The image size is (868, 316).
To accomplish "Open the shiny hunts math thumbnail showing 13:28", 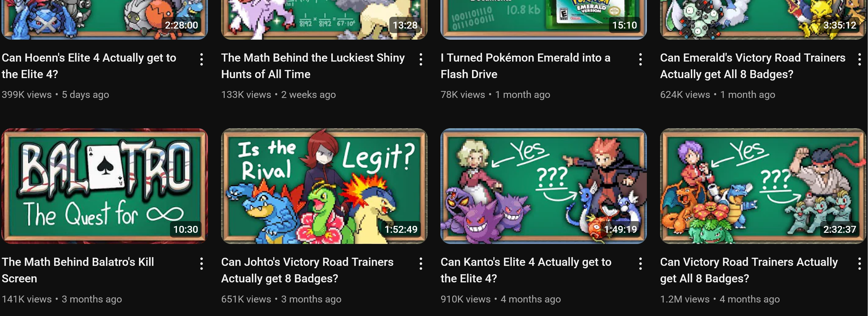I will tap(324, 20).
